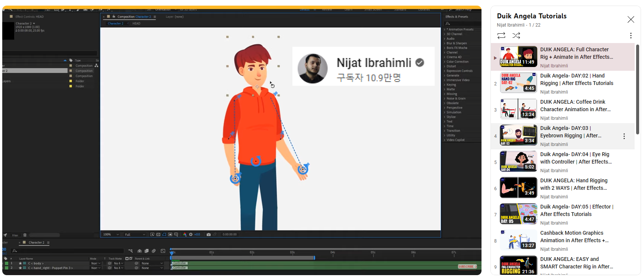Open the Project flowchart view icon
644x277 pixels.
click(96, 66)
